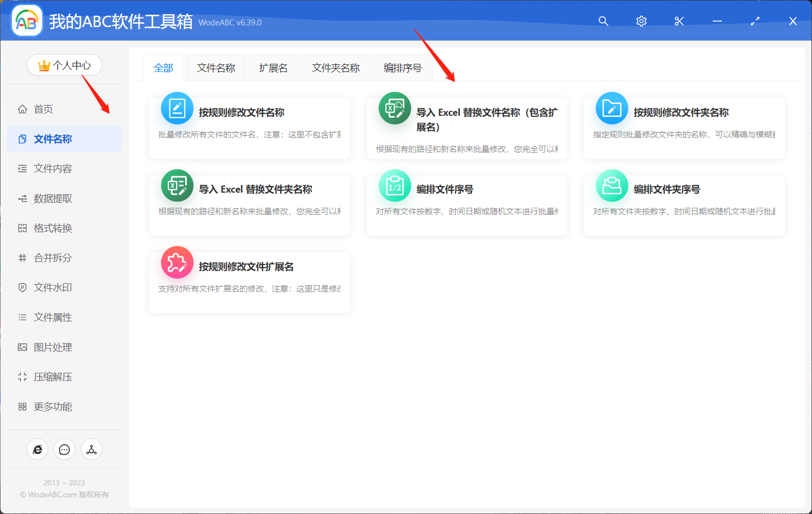Open the 按规则修改文件名称 pencil icon

click(177, 108)
